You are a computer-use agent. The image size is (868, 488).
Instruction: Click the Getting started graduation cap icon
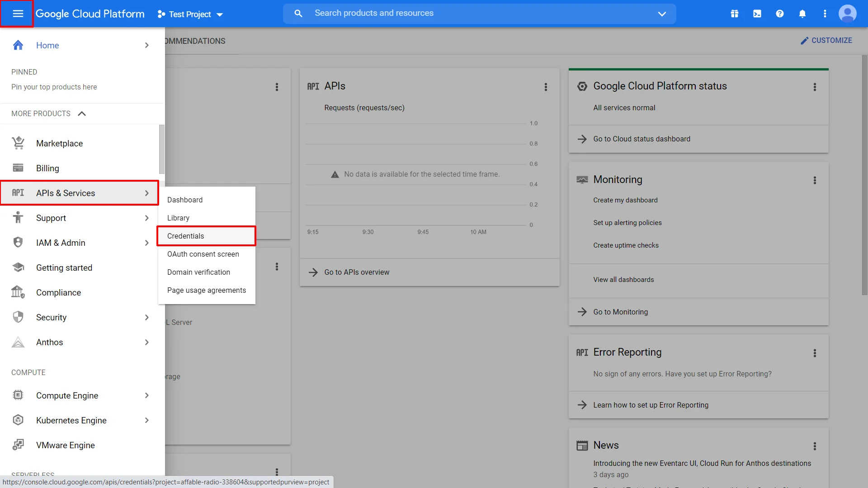tap(18, 267)
